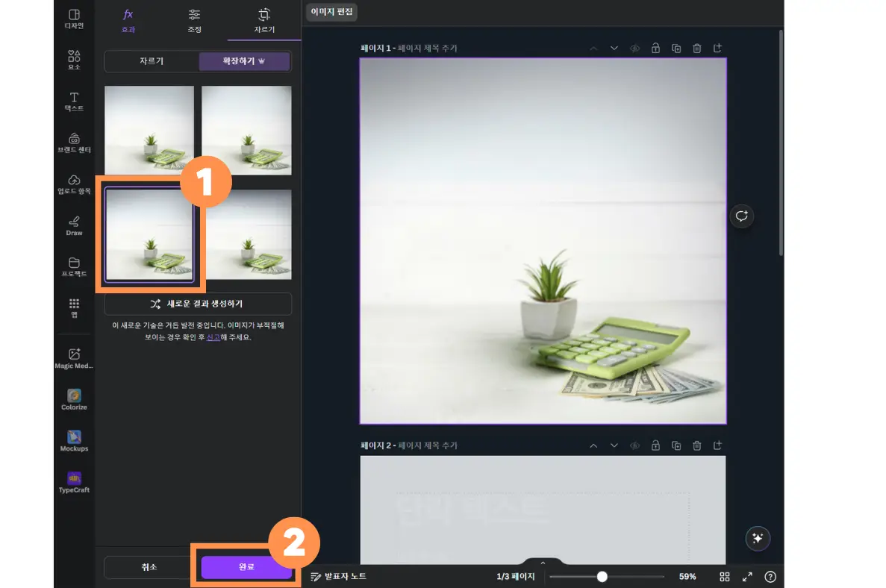Open the comment bubble beside the canvas
This screenshot has height=588, width=886.
coord(742,216)
